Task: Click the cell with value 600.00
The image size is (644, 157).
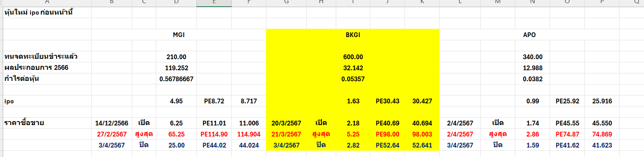Action: point(353,57)
